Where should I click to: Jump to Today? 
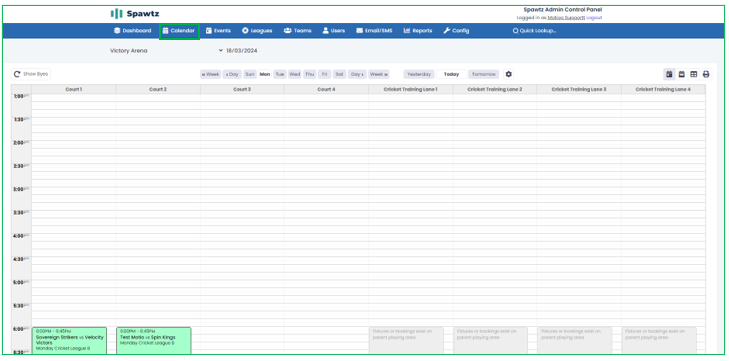coord(451,74)
